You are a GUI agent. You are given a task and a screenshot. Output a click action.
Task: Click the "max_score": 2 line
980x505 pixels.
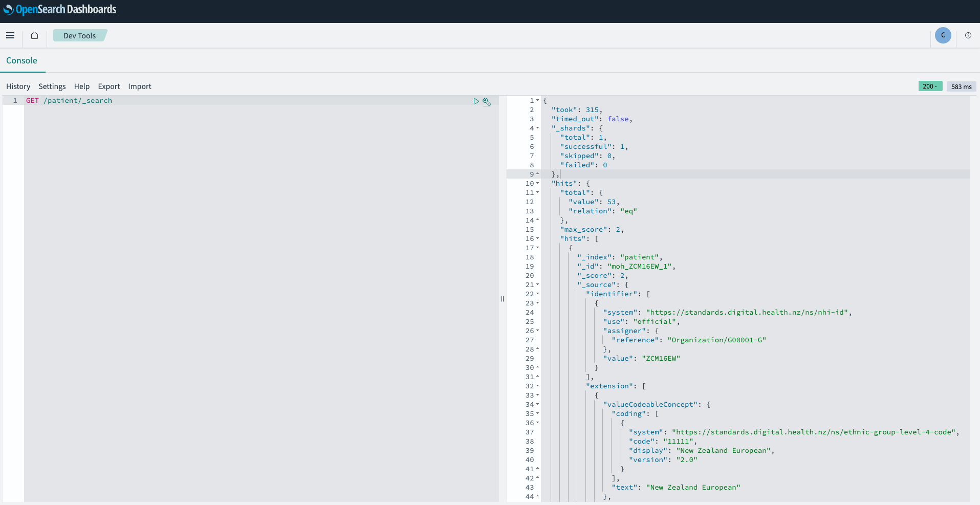[592, 230]
